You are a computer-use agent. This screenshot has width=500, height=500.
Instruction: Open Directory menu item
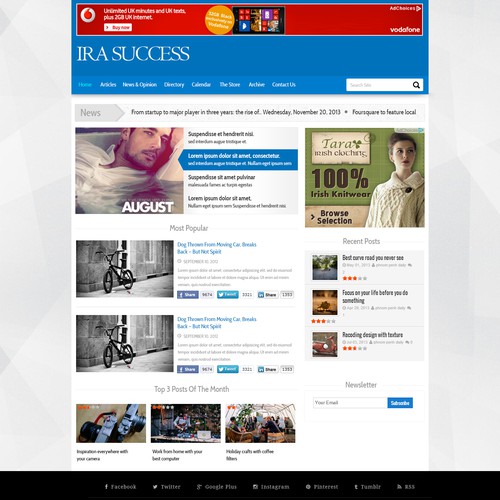(x=174, y=85)
